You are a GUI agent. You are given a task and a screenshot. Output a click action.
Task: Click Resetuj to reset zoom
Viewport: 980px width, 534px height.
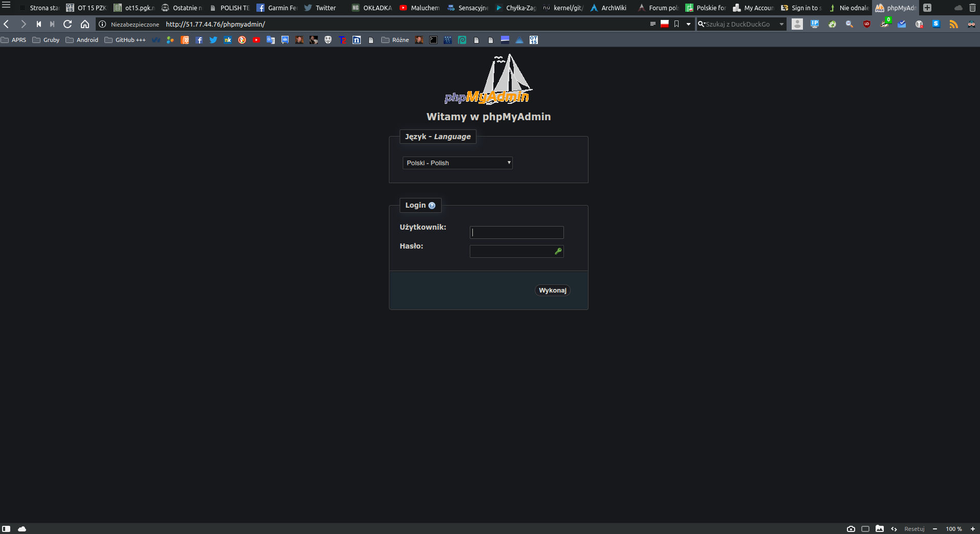[914, 529]
